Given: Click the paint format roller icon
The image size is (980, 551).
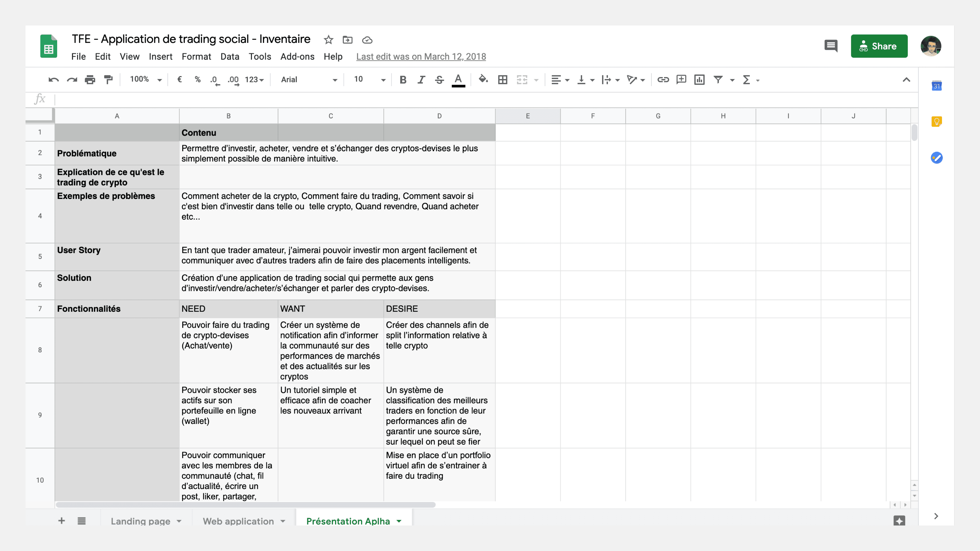Looking at the screenshot, I should tap(108, 80).
